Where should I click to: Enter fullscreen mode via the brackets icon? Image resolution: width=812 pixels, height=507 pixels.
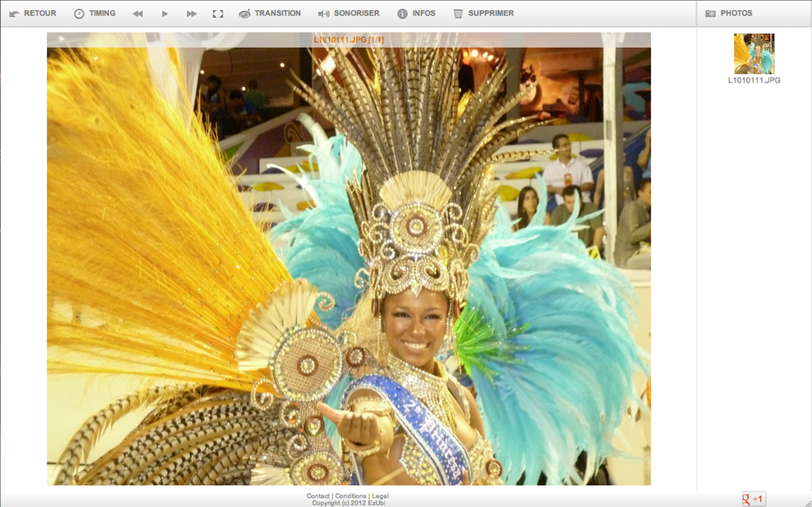click(x=218, y=14)
